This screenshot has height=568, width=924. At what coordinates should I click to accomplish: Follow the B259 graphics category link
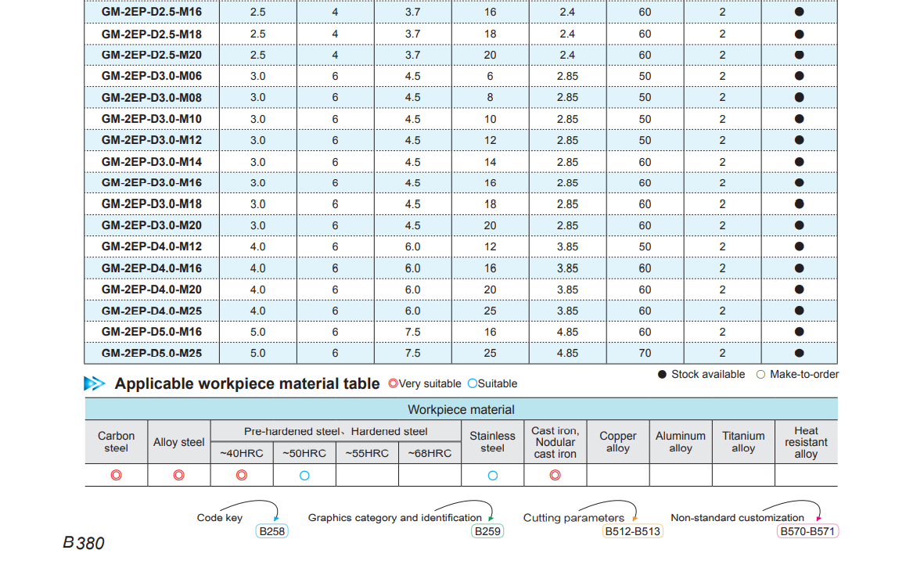click(487, 531)
